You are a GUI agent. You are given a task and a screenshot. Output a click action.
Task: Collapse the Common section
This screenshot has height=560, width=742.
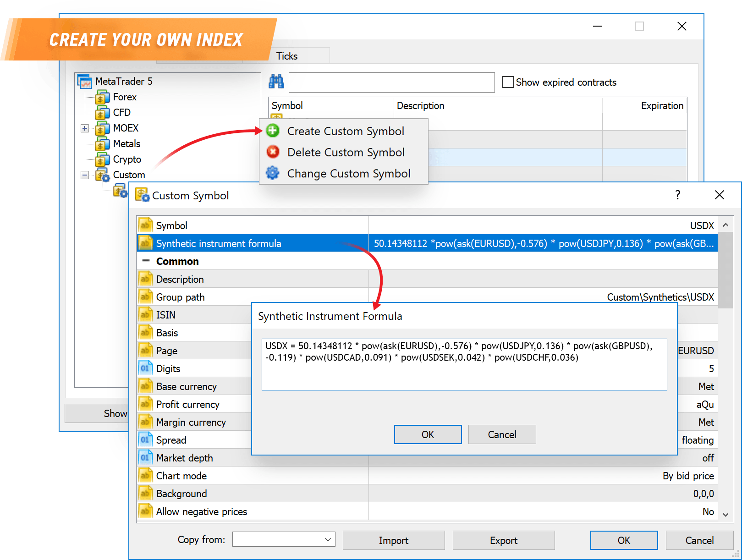click(146, 261)
